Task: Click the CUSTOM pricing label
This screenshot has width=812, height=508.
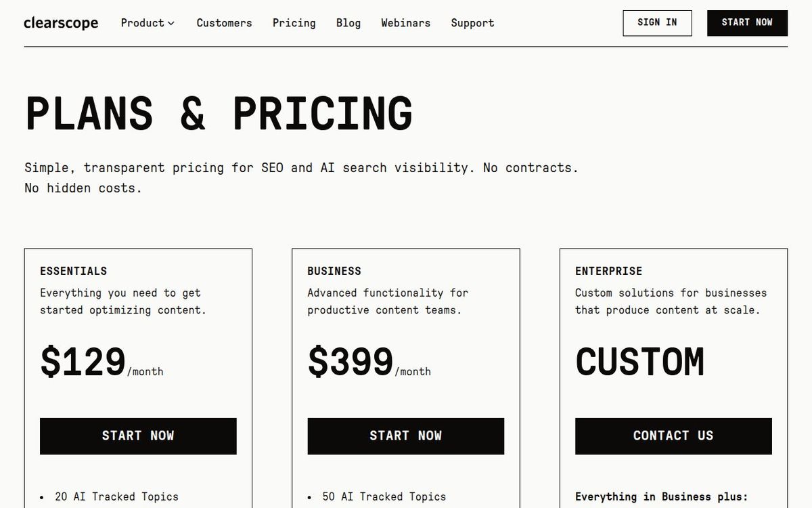Action: (x=639, y=362)
